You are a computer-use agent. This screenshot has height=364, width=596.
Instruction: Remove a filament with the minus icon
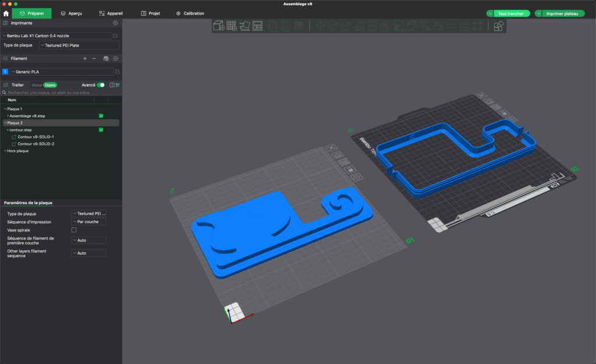tap(94, 58)
